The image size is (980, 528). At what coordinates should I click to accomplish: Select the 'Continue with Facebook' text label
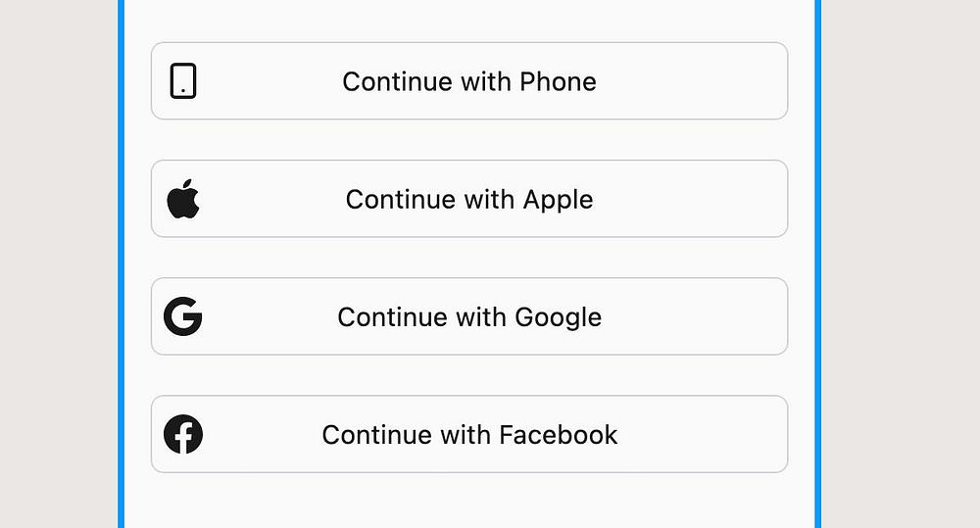pos(469,434)
